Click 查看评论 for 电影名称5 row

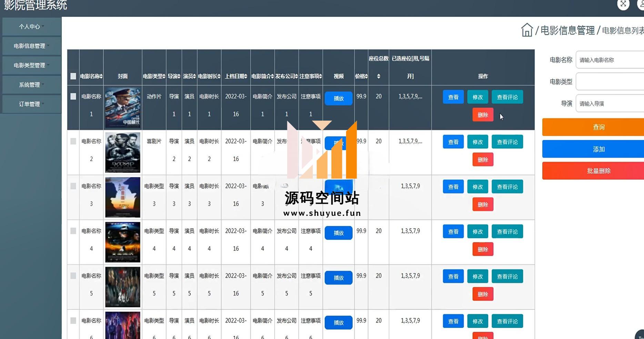coord(507,277)
